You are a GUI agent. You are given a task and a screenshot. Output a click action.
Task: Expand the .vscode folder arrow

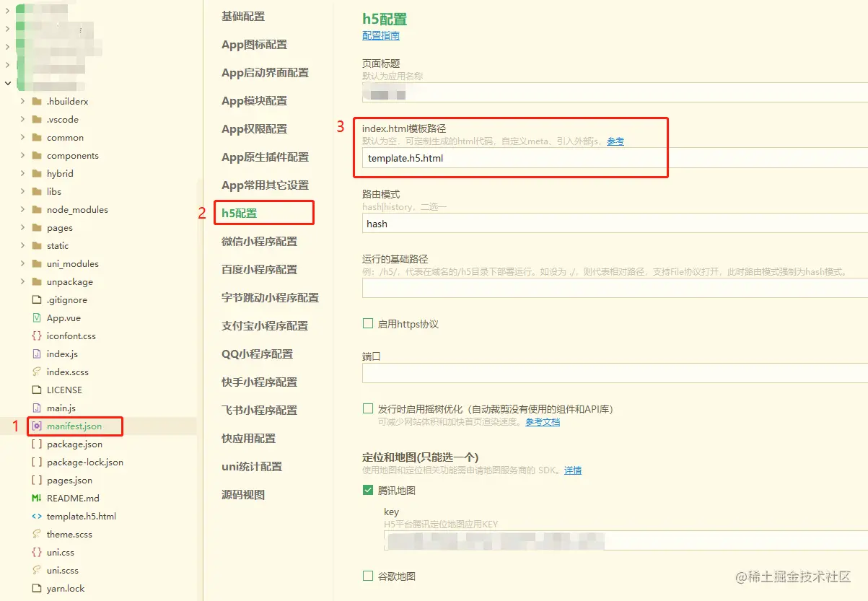pos(22,120)
